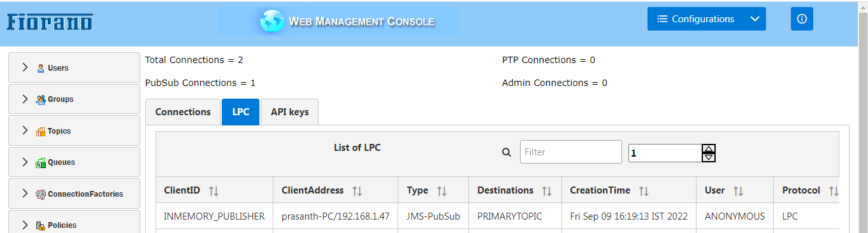Open the Configurations dropdown arrow
The width and height of the screenshot is (868, 233).
tap(755, 19)
